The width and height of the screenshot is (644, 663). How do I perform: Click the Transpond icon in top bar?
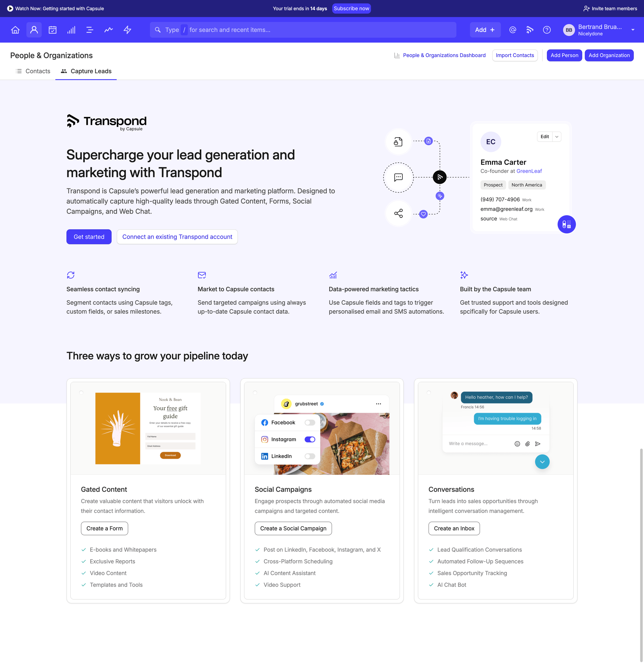530,30
